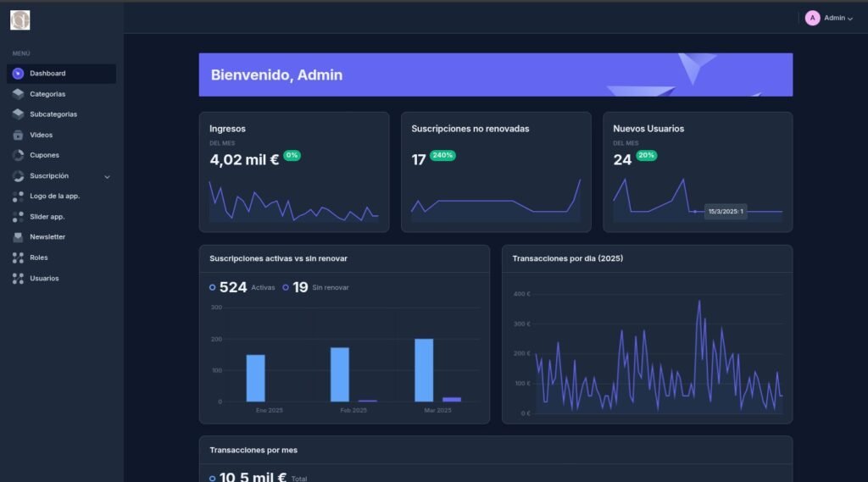Click the Dashboard icon in sidebar
The width and height of the screenshot is (868, 482).
point(18,74)
